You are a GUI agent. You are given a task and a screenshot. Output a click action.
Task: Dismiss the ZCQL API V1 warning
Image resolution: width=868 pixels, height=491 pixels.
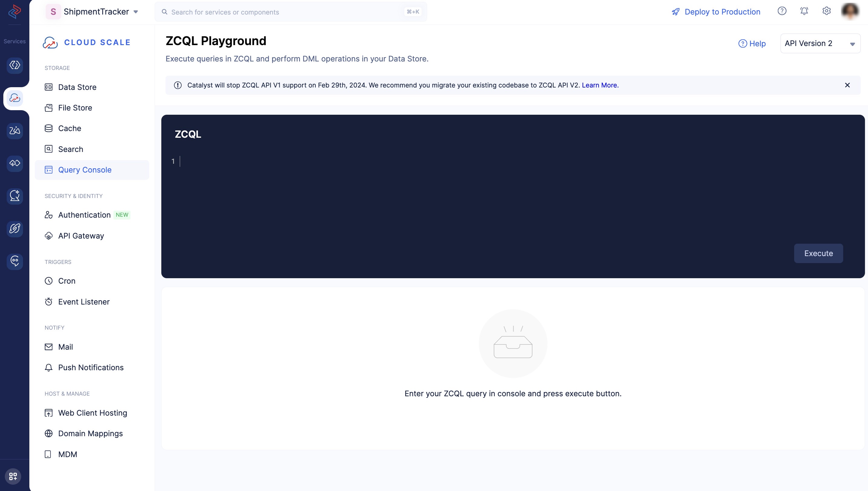[x=847, y=85]
